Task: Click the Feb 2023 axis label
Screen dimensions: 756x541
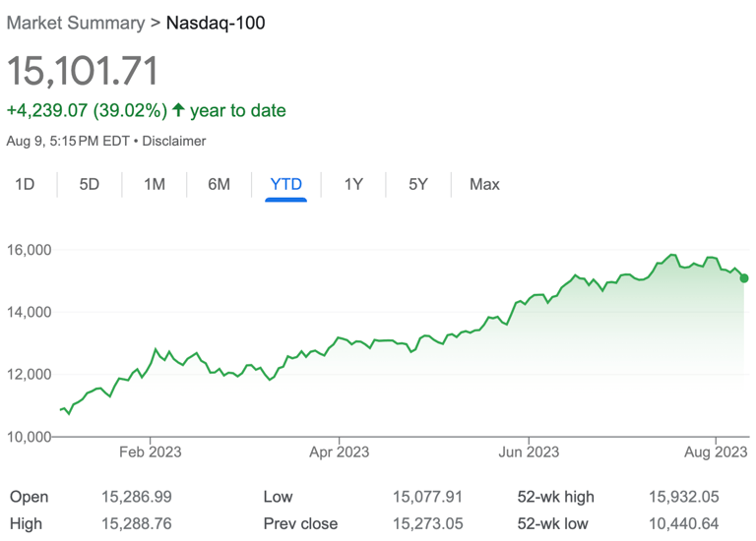Action: [150, 451]
